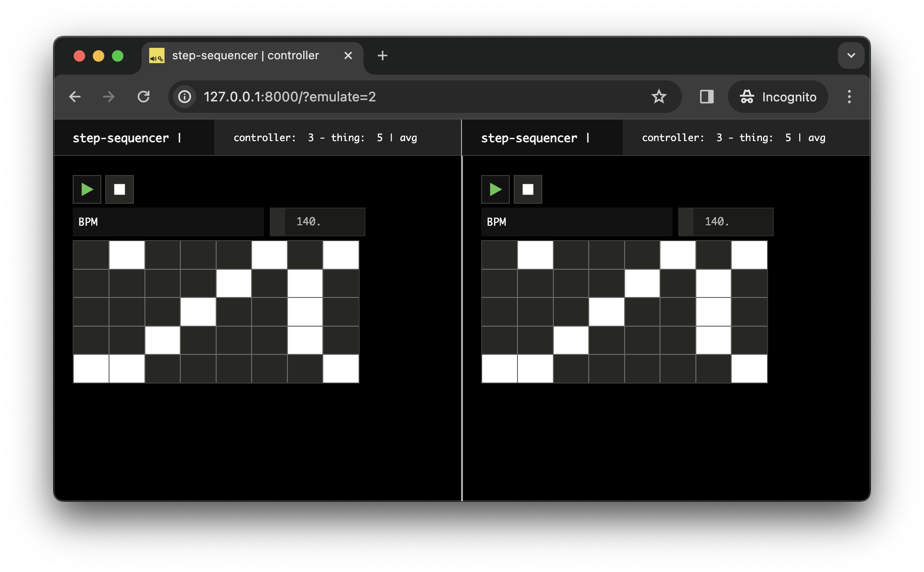
Task: Toggle off top-left grid's first-row second cell
Action: pos(127,255)
